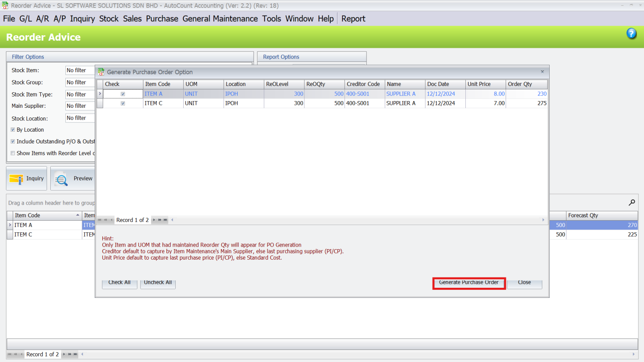Click the dialog icon beside Generate Purchase Order Option

(x=101, y=72)
